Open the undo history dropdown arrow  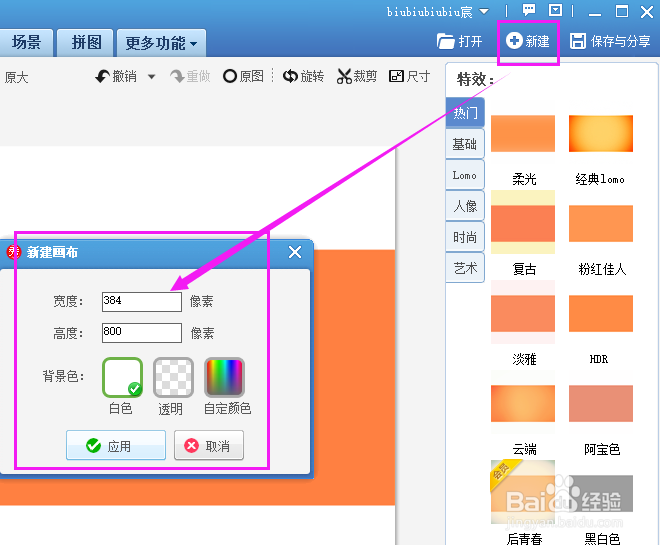point(152,77)
